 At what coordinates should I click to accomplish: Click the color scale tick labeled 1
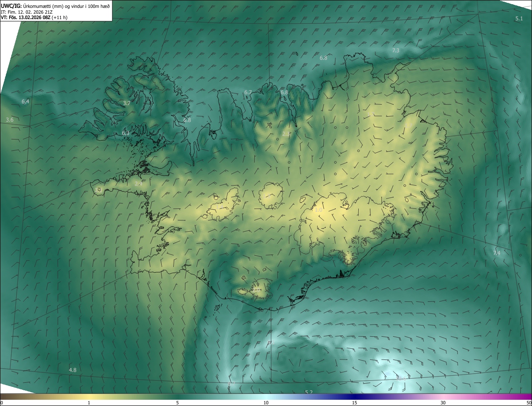click(89, 403)
